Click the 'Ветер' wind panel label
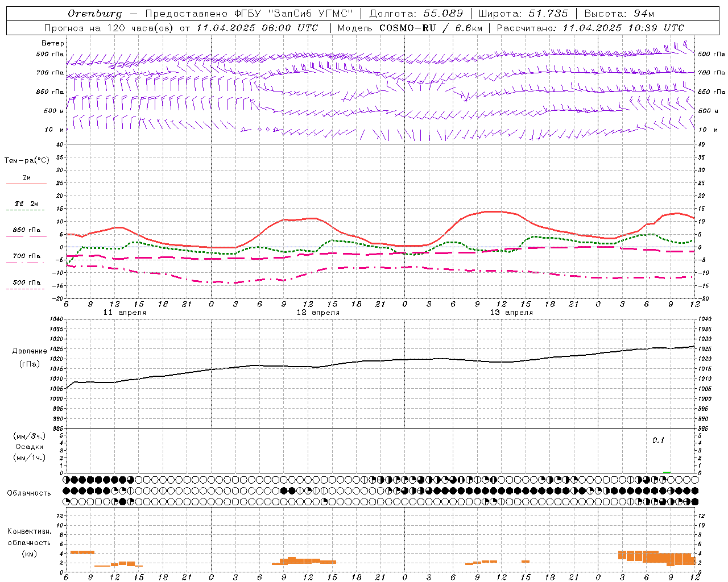Image resolution: width=728 pixels, height=582 pixels. pyautogui.click(x=53, y=43)
